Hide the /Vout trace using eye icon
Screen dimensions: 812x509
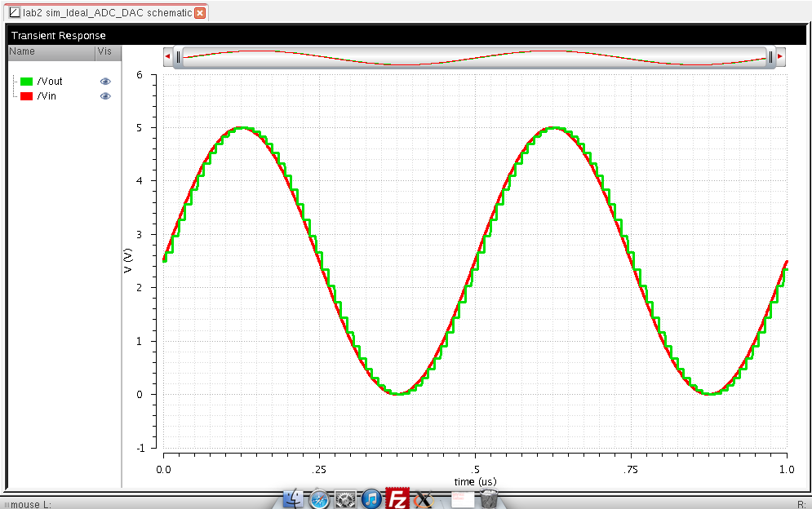[x=105, y=82]
